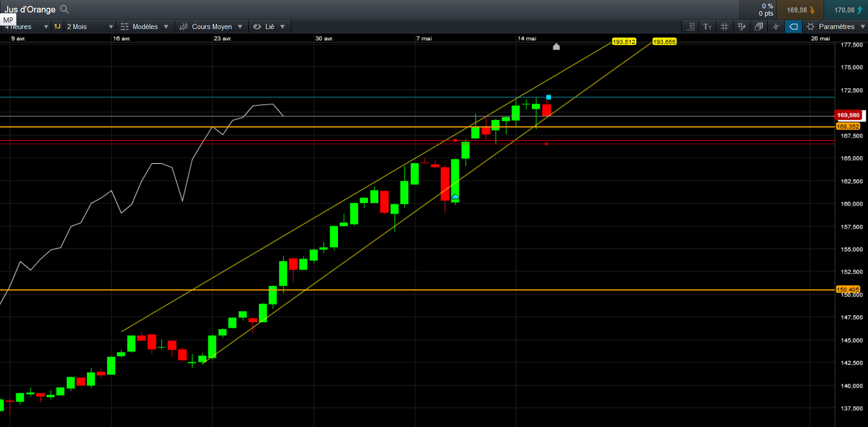Viewport: 868px width, 427px height.
Task: Toggle the crosshair cursor tool
Action: tap(777, 27)
